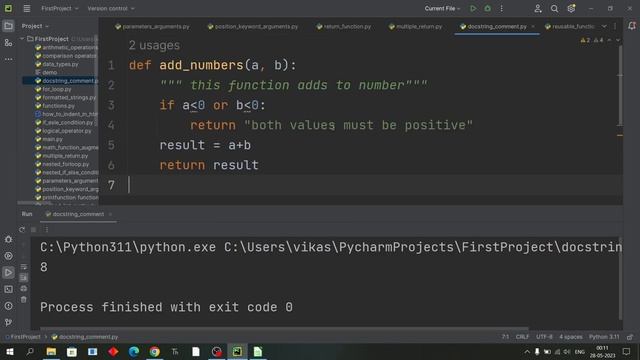Open More tool windows ellipsis
640x360 pixels.
8,59
